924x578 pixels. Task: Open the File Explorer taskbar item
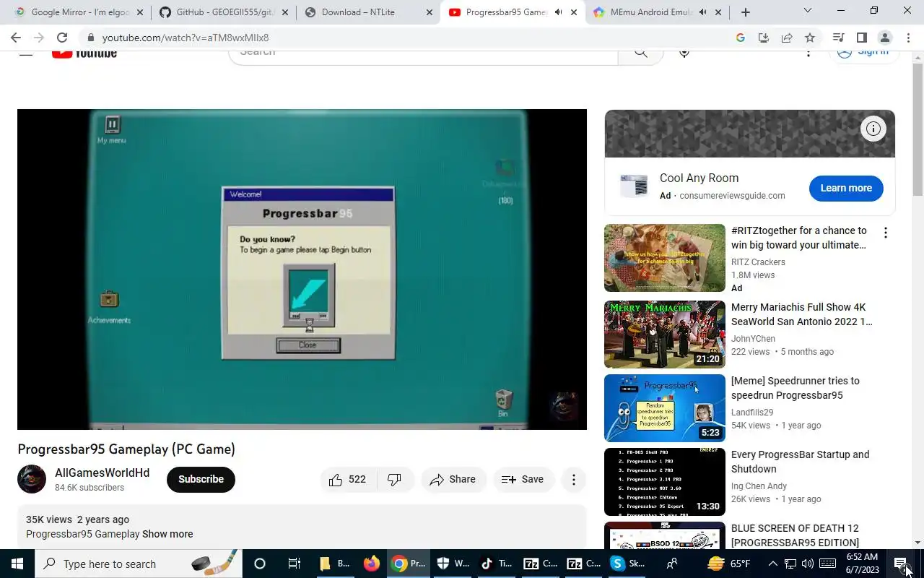point(334,564)
